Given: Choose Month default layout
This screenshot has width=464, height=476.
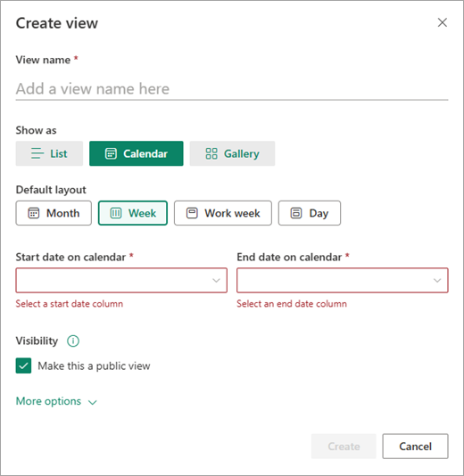Looking at the screenshot, I should [x=54, y=213].
